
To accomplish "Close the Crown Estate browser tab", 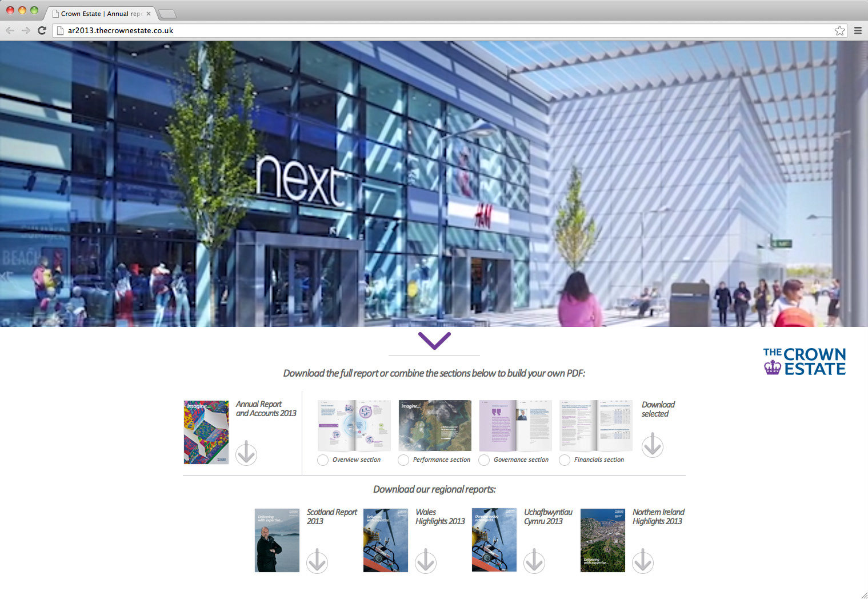I will [149, 14].
